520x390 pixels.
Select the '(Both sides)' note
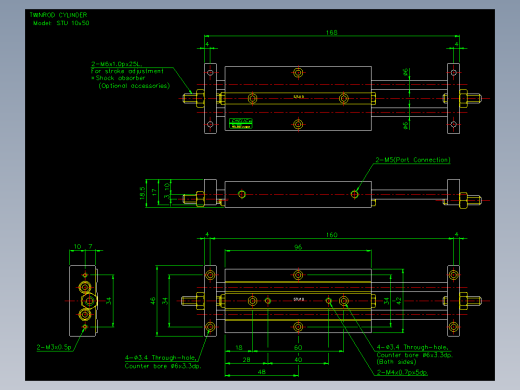click(x=396, y=362)
